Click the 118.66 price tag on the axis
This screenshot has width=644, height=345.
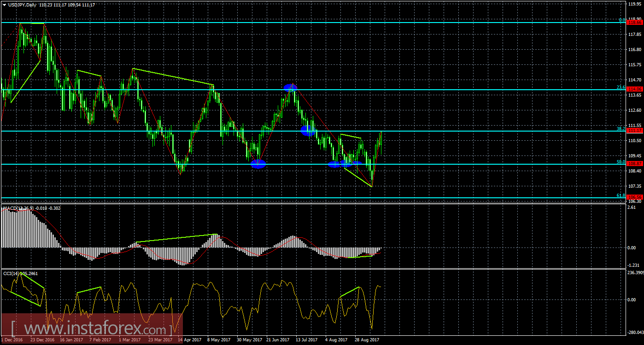634,22
